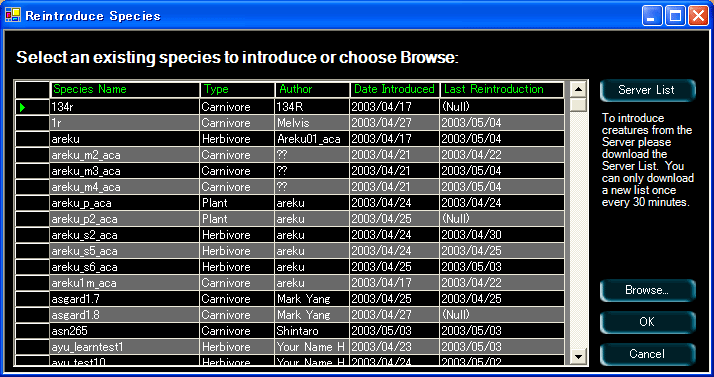Select 'areku_p2_aca' species name
714x377 pixels.
[x=125, y=219]
